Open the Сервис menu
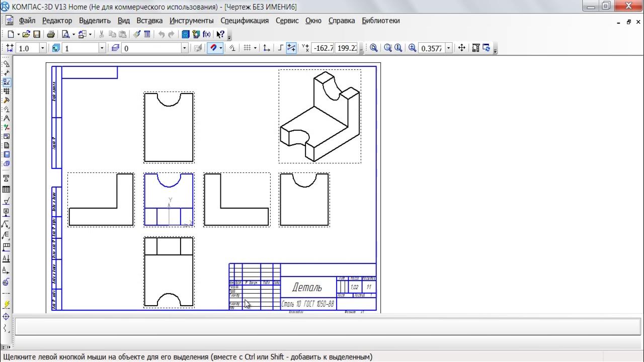644x362 pixels. click(x=287, y=21)
